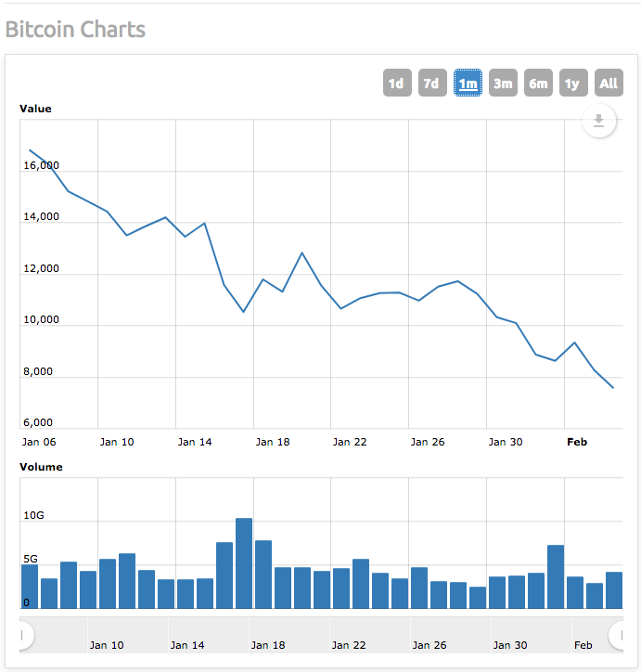
Task: Click the Jan 26 label in the navigator
Action: (x=429, y=645)
